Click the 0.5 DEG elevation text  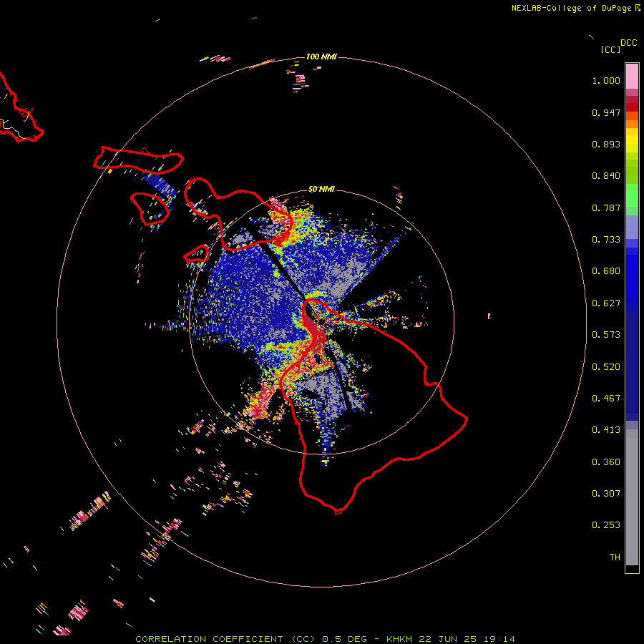344,639
